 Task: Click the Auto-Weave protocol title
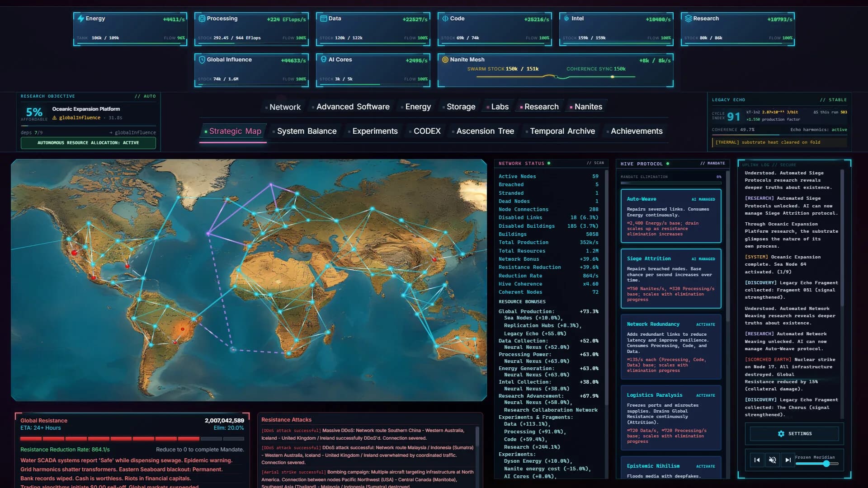[642, 199]
